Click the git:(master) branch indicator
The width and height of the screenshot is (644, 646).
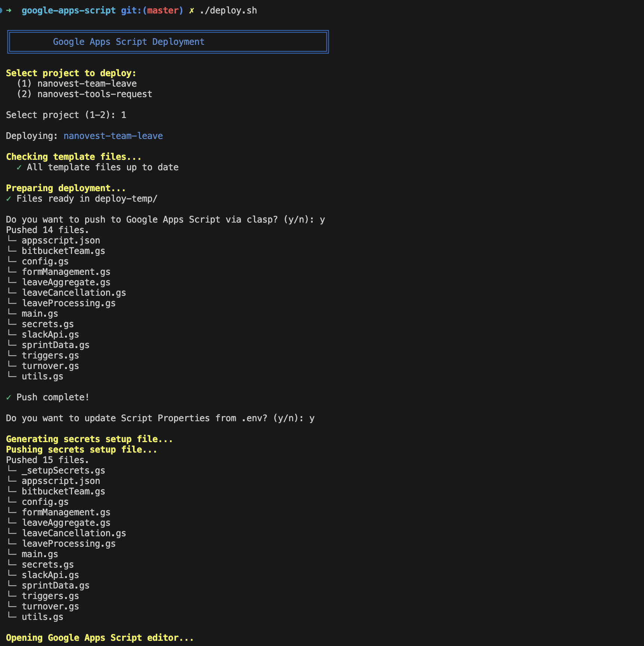pos(151,10)
